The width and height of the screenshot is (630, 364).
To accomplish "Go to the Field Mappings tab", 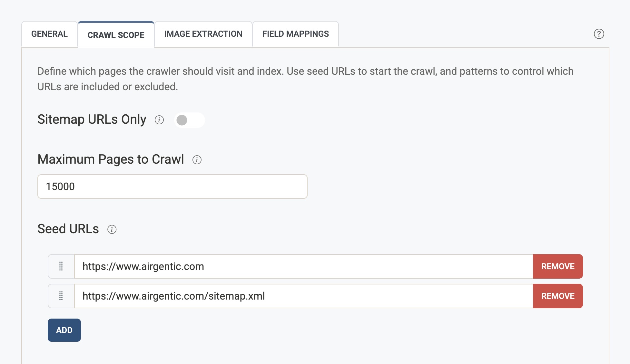I will (295, 34).
